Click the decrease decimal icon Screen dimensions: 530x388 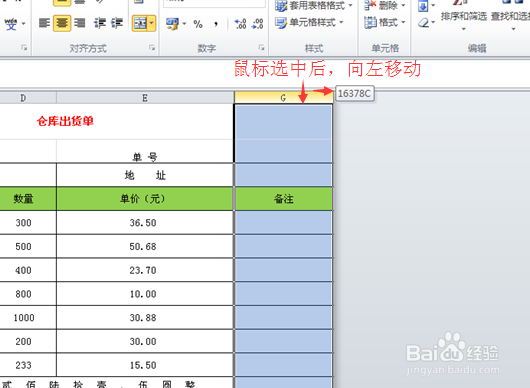pos(258,24)
